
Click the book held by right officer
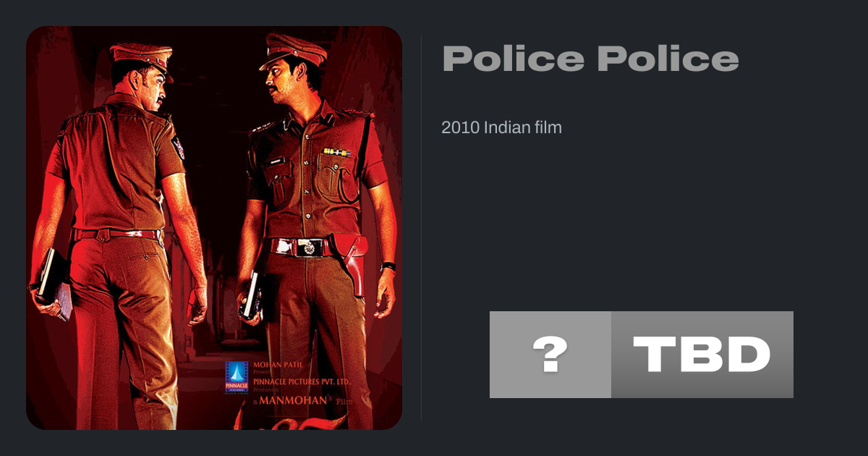[251, 297]
